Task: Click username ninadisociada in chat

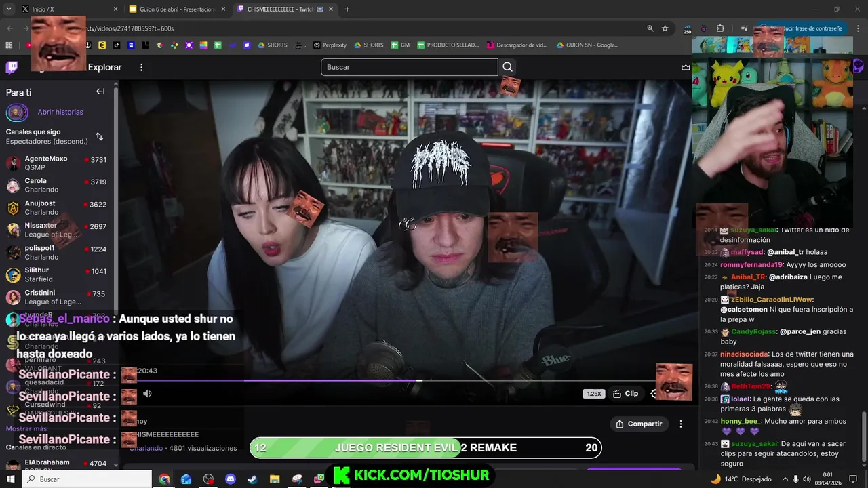Action: [744, 354]
